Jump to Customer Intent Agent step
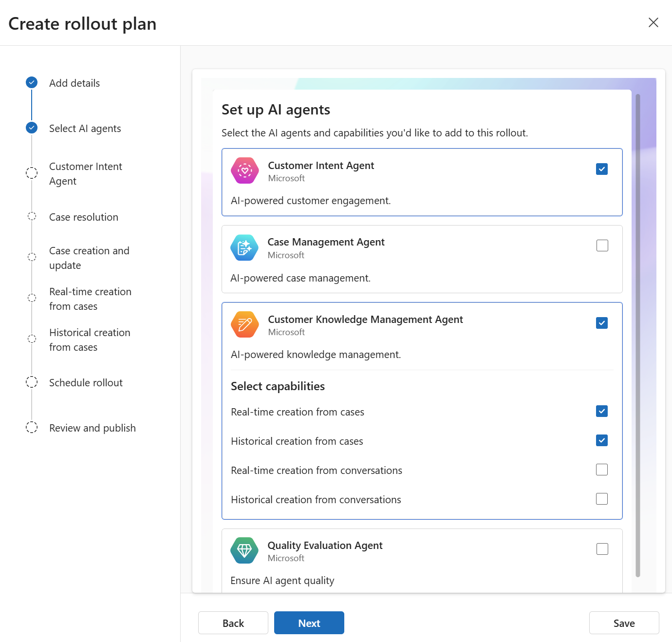Viewport: 672px width, 642px height. 86,174
